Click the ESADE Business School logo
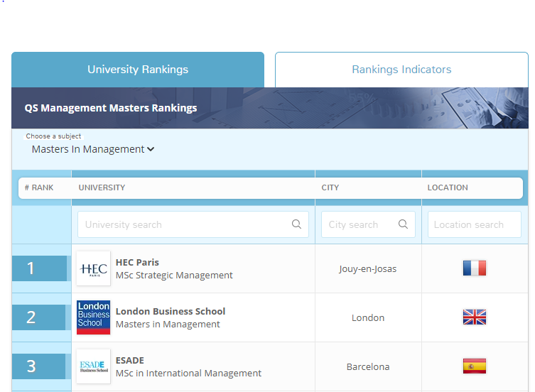 (94, 366)
